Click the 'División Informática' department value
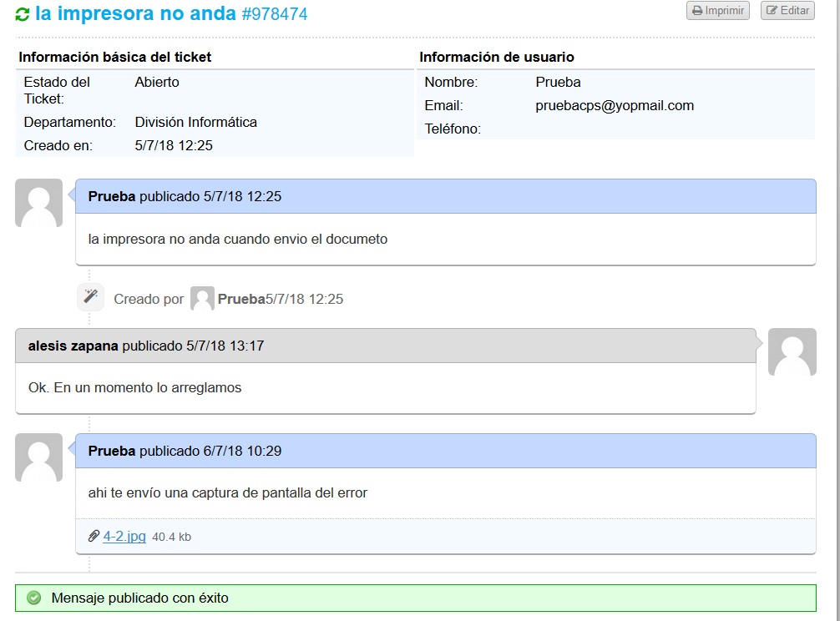This screenshot has width=840, height=621. (x=195, y=123)
